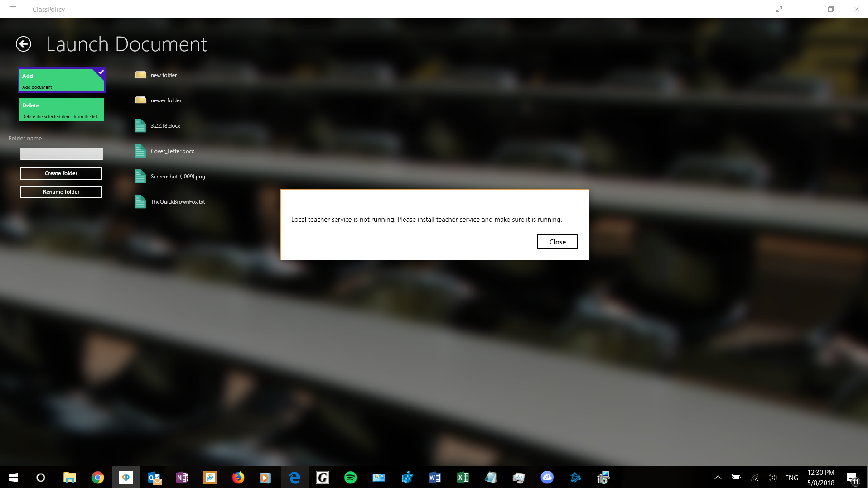This screenshot has width=868, height=488.
Task: Toggle the checkmark on the Add tile
Action: pos(101,72)
